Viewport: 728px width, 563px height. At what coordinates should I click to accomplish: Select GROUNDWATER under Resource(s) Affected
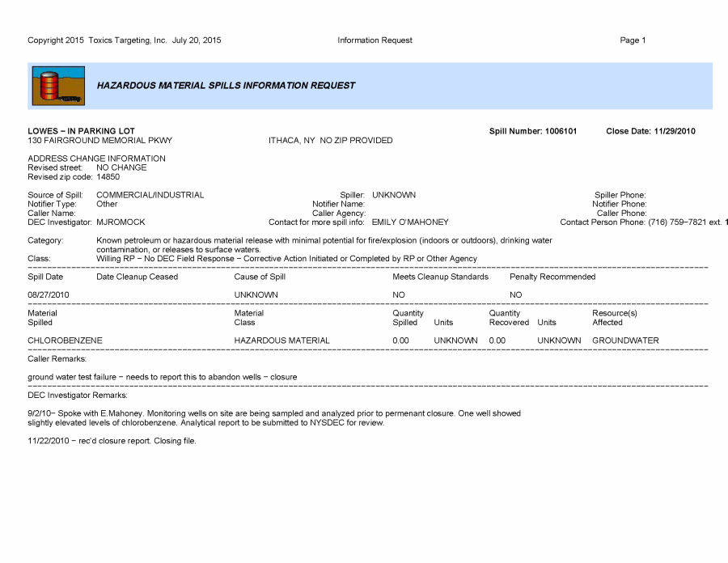click(x=625, y=341)
